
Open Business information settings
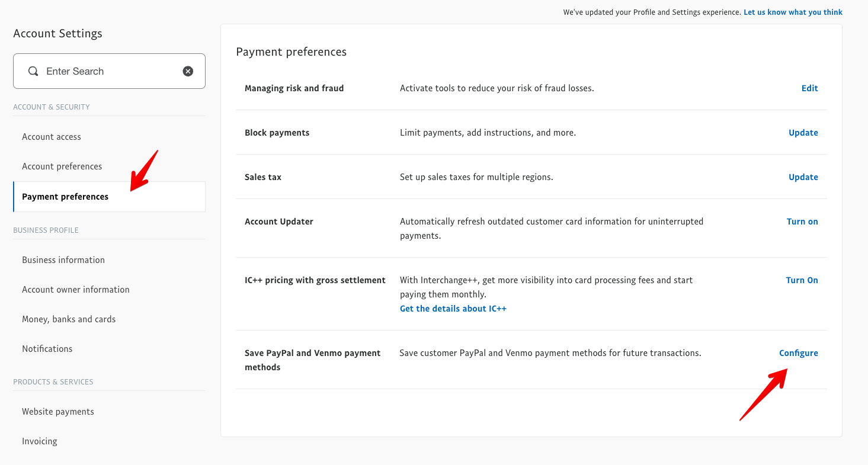(x=63, y=260)
